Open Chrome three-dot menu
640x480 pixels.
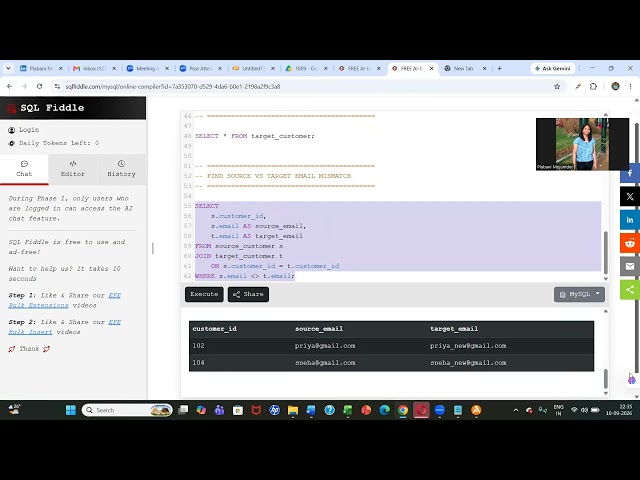[630, 87]
